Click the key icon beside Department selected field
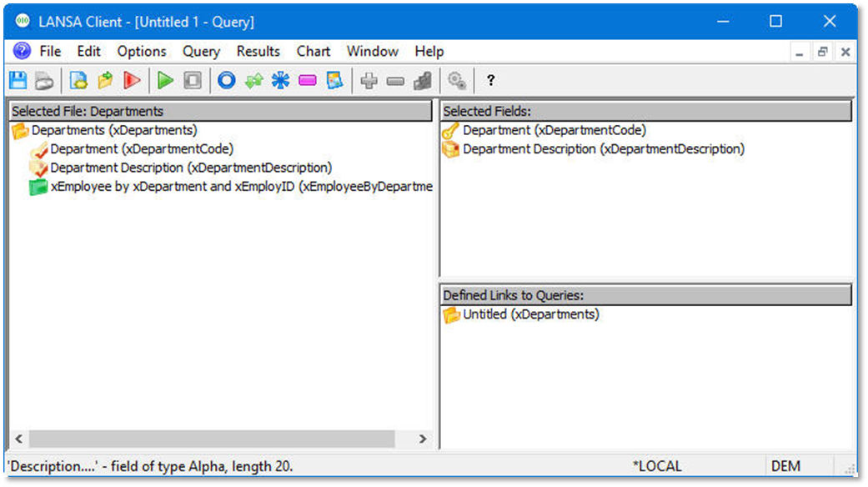Image resolution: width=868 pixels, height=487 pixels. tap(450, 131)
